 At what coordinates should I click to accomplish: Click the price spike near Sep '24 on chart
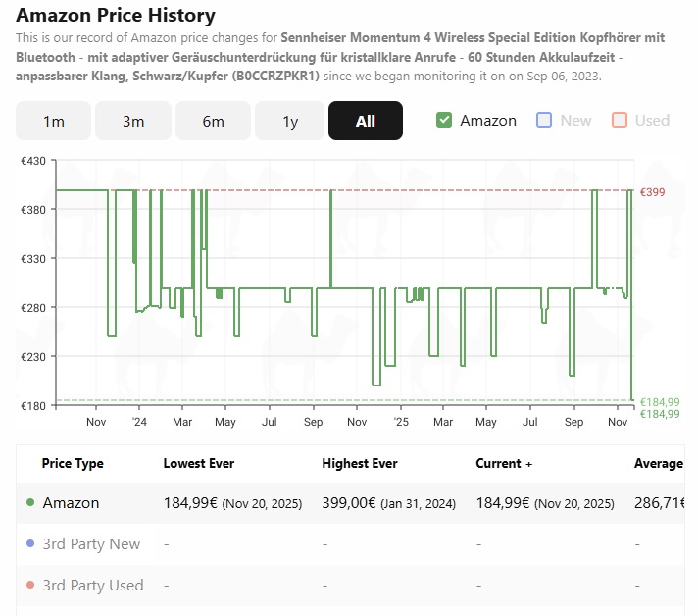(x=330, y=238)
